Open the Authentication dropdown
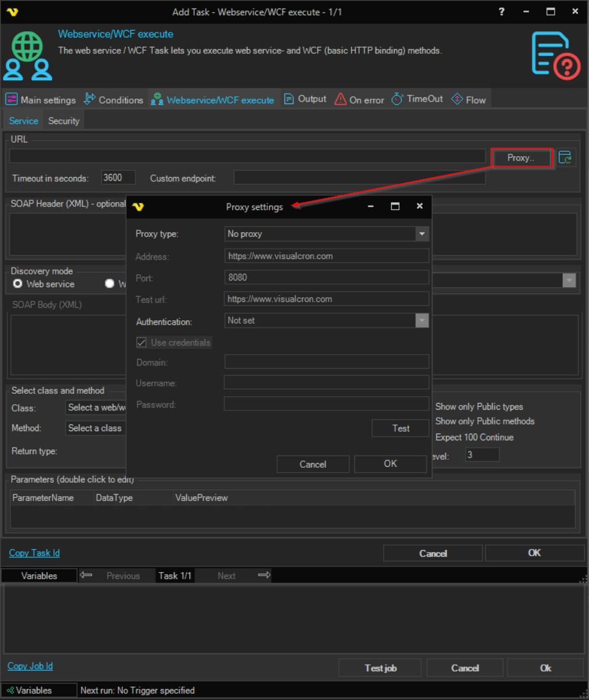Image resolution: width=589 pixels, height=700 pixels. [x=422, y=320]
